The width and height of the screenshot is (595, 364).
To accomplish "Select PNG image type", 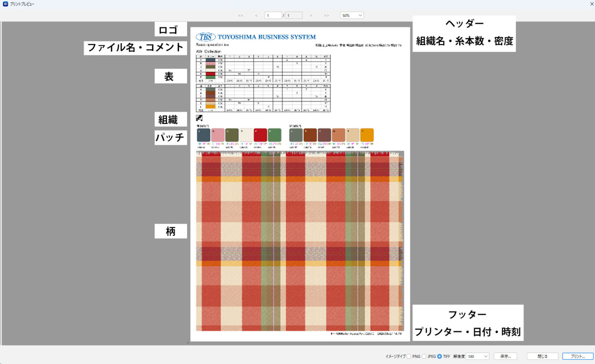I will pyautogui.click(x=409, y=356).
